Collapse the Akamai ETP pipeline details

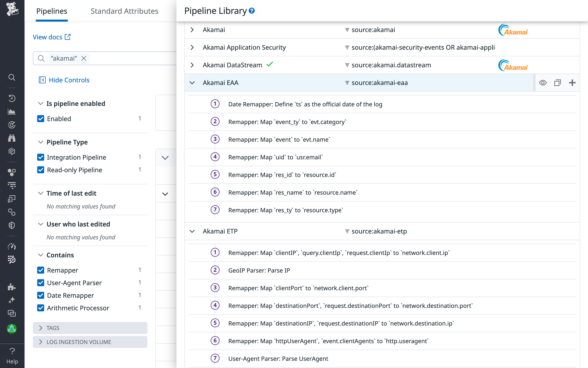[192, 231]
